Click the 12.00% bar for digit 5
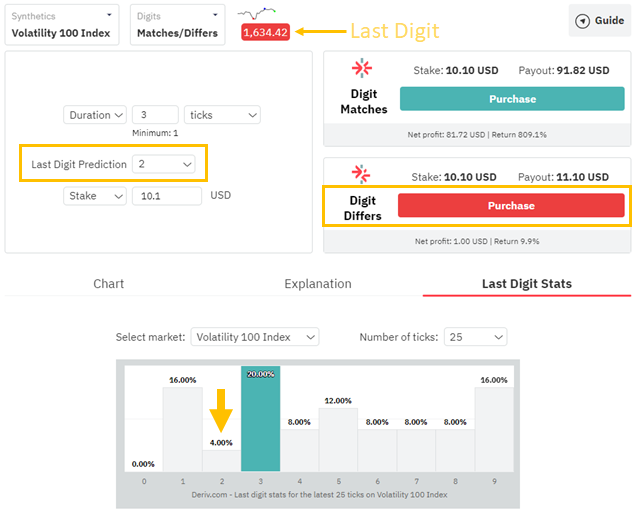This screenshot has width=634, height=513. coord(338,440)
